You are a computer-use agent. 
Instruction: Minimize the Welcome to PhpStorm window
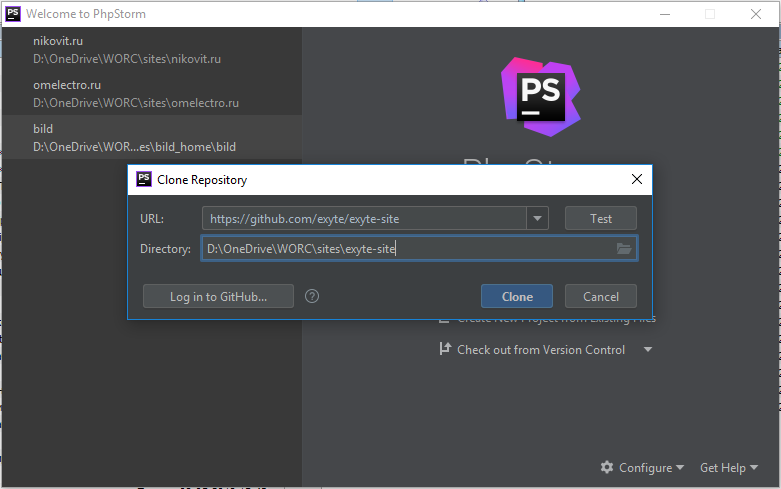(664, 14)
